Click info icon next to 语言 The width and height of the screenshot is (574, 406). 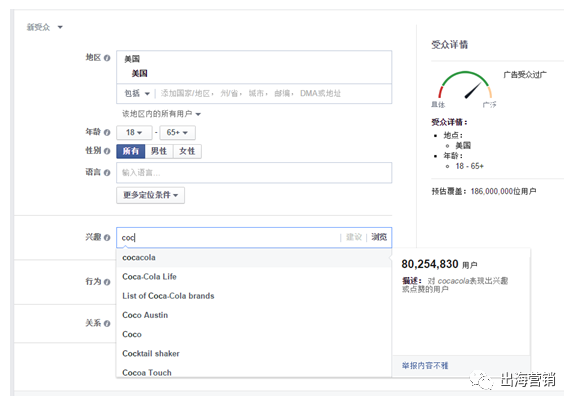[x=107, y=172]
